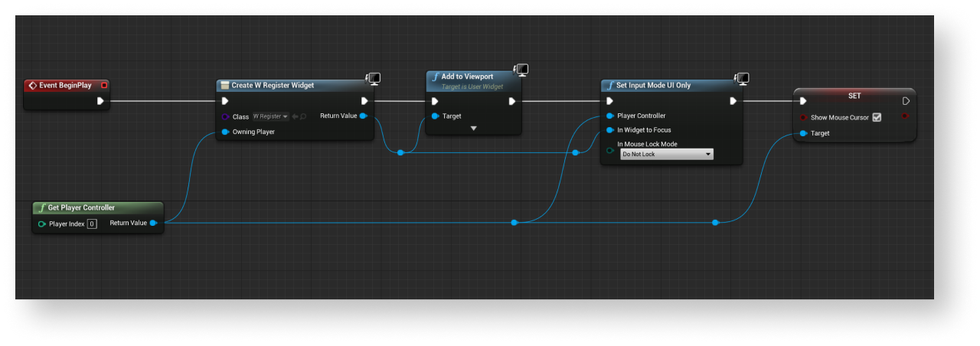The image size is (980, 346).
Task: Click the function icon on Get Player Controller
Action: point(41,207)
